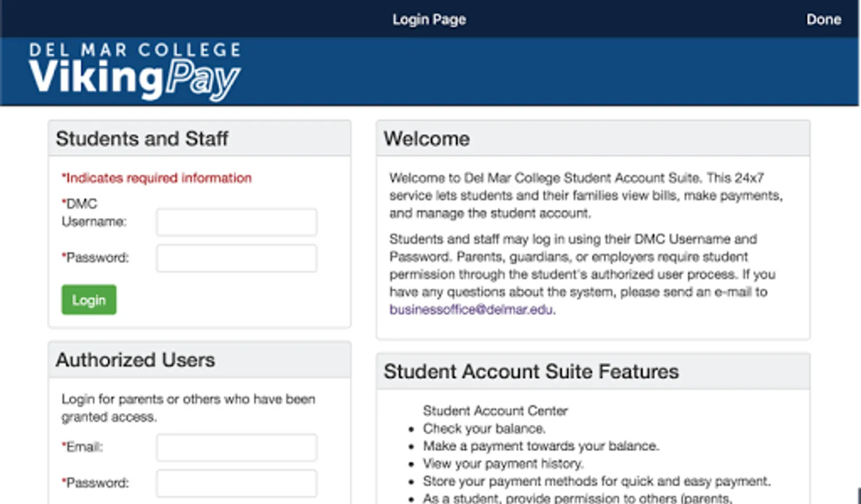Click the Welcome panel heading
The image size is (861, 504).
click(x=427, y=138)
